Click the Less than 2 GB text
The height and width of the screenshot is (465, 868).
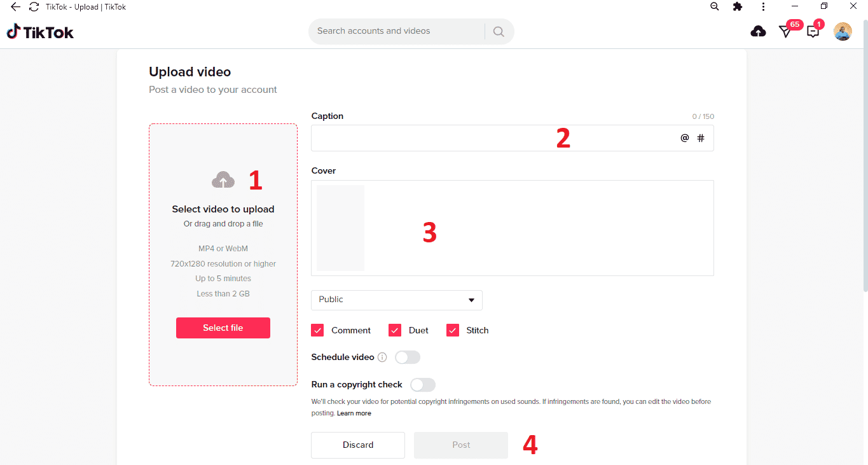(x=223, y=294)
